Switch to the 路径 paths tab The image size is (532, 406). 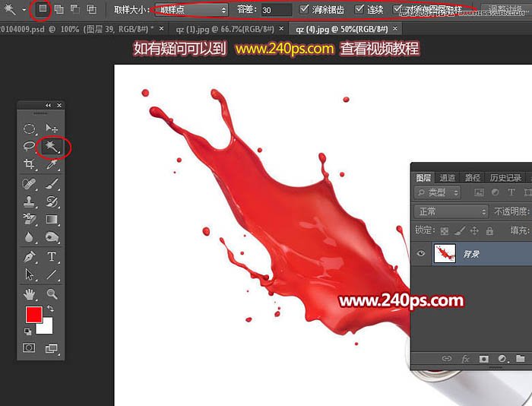pos(473,178)
